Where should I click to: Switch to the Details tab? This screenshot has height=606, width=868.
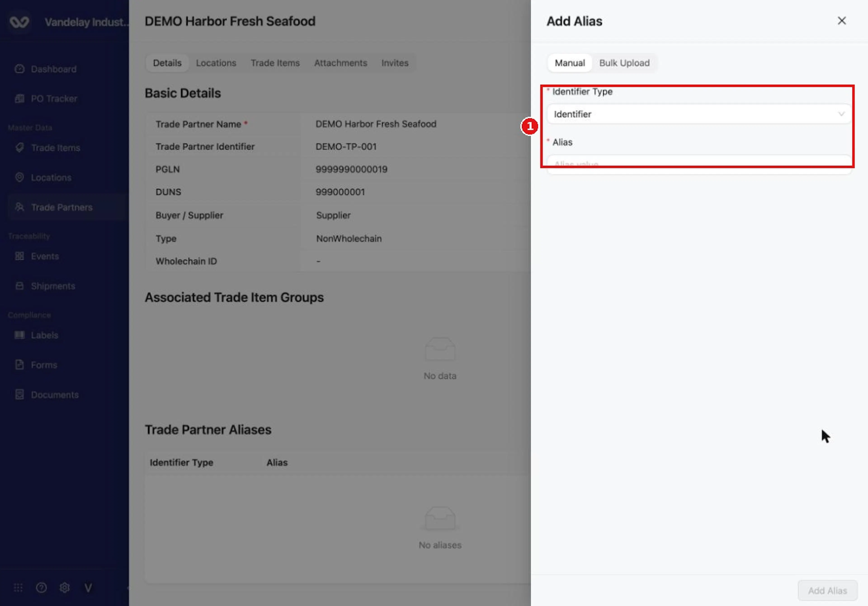pyautogui.click(x=167, y=63)
